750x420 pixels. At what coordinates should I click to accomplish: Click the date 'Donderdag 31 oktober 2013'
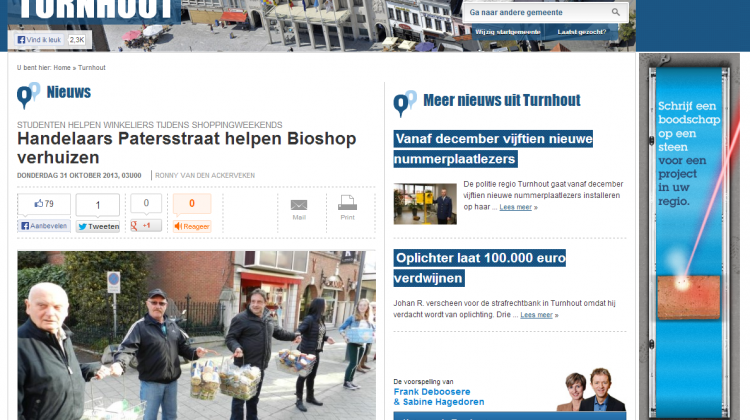(x=79, y=176)
